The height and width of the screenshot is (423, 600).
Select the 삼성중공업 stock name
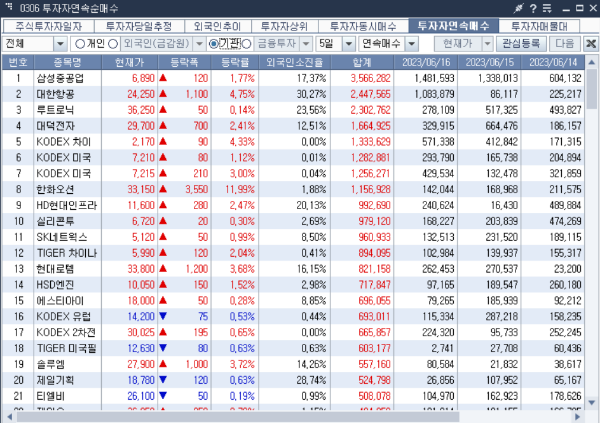[x=60, y=78]
